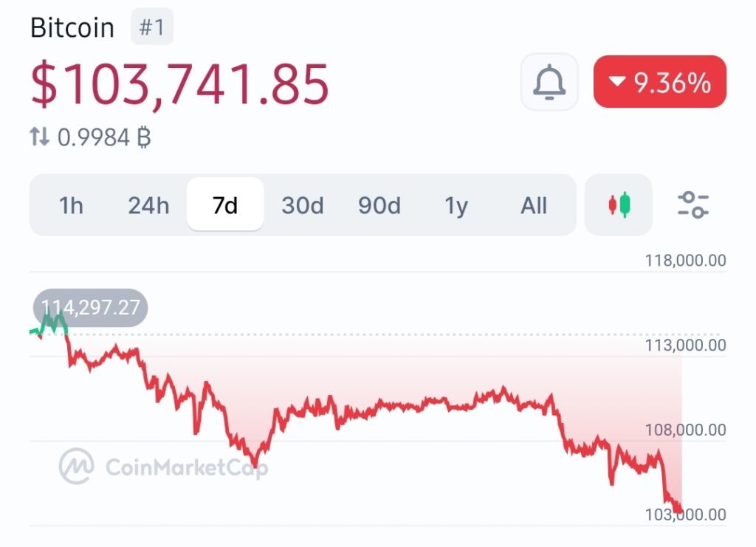Switch to the 24h range
The image size is (756, 547).
pyautogui.click(x=148, y=205)
